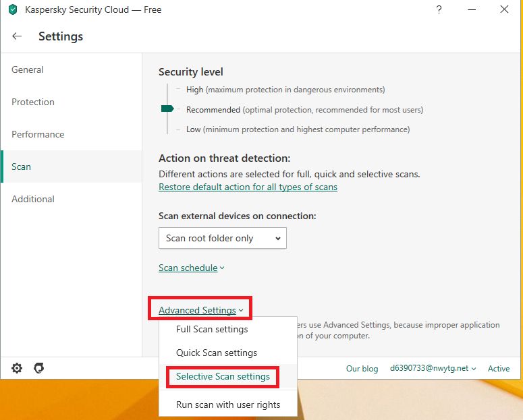Open the Additional settings tab

(x=72, y=199)
